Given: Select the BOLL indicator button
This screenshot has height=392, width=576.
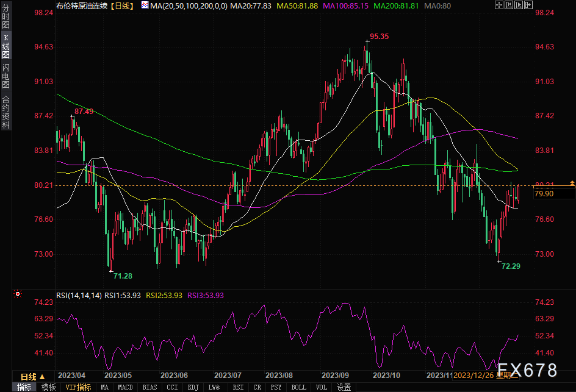Looking at the screenshot, I should tap(298, 387).
